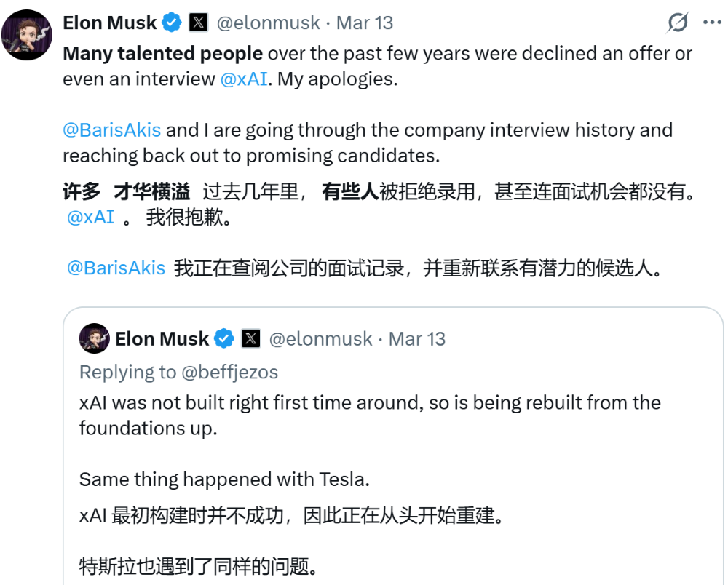
Task: Open the @beffjezos link after Replying to
Action: 229,372
